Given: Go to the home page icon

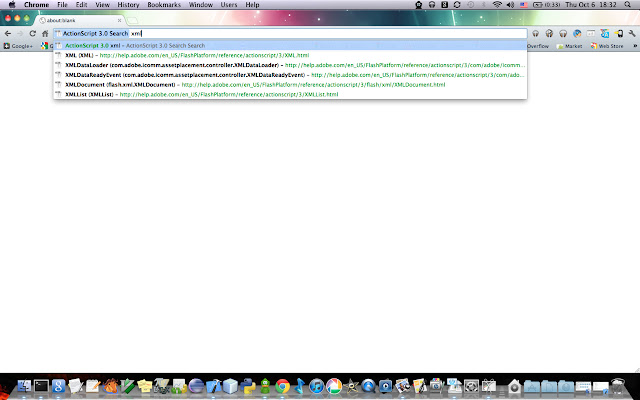Looking at the screenshot, I should pos(45,33).
